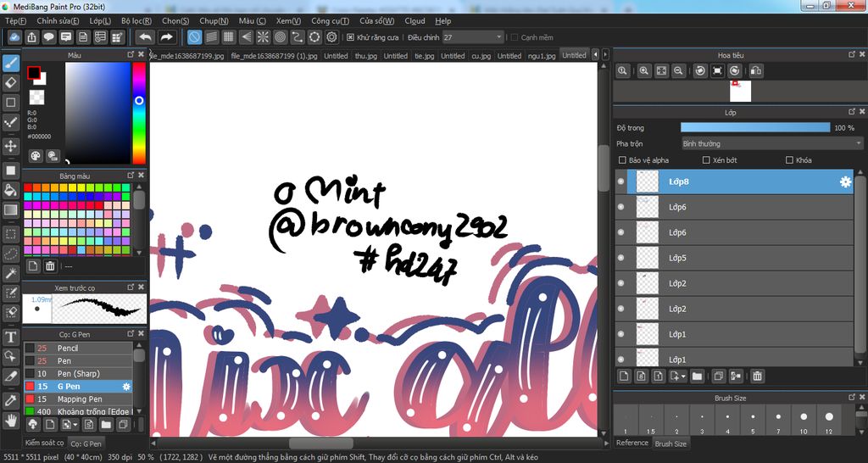Delete layer with the Lớp panel trash icon
Screen dimensions: 868x463
(x=757, y=376)
